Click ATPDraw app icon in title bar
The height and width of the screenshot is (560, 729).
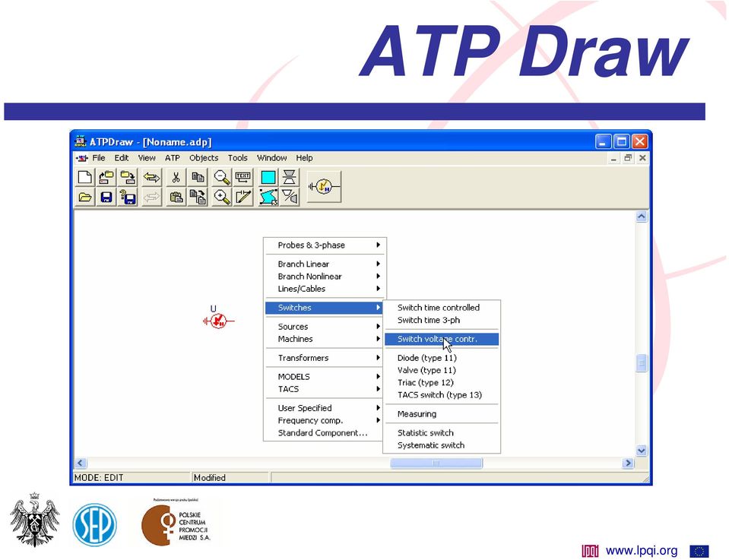[x=81, y=141]
